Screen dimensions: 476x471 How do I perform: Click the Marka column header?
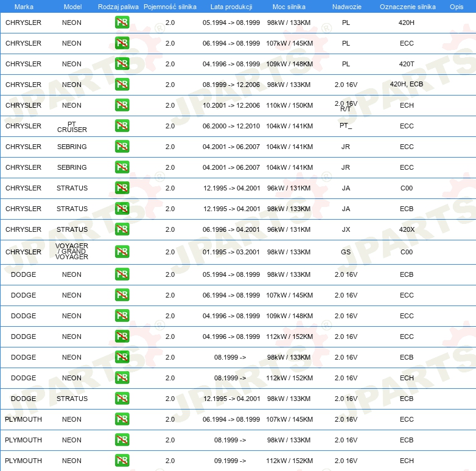click(x=24, y=7)
